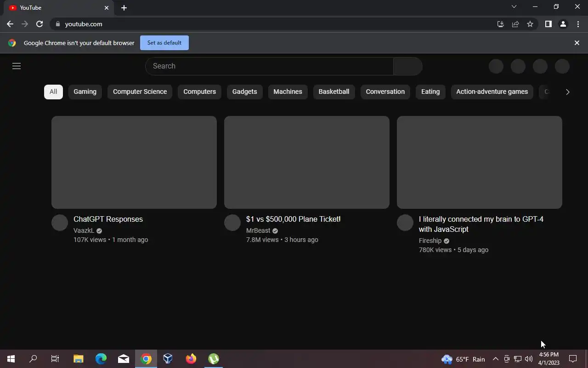
Task: Click the MrBeast channel avatar
Action: click(232, 223)
